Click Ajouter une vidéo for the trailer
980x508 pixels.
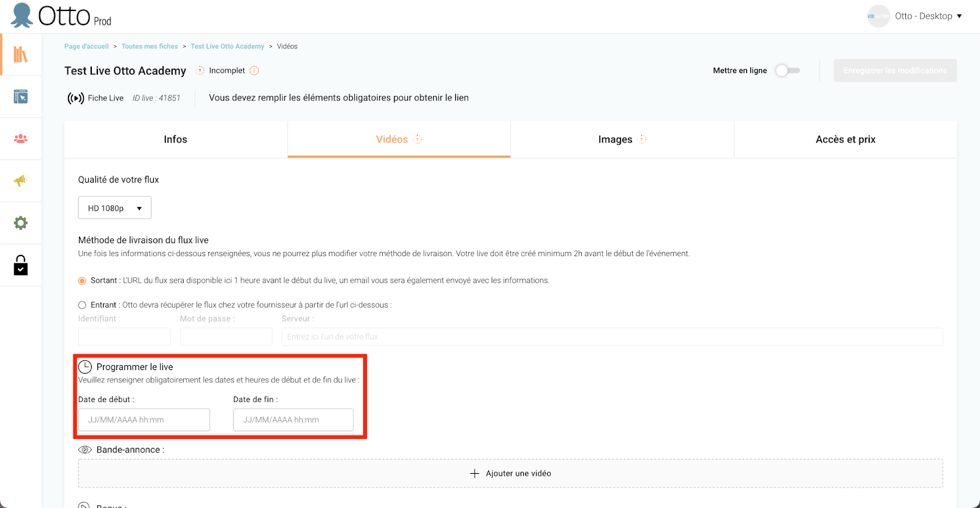(510, 474)
